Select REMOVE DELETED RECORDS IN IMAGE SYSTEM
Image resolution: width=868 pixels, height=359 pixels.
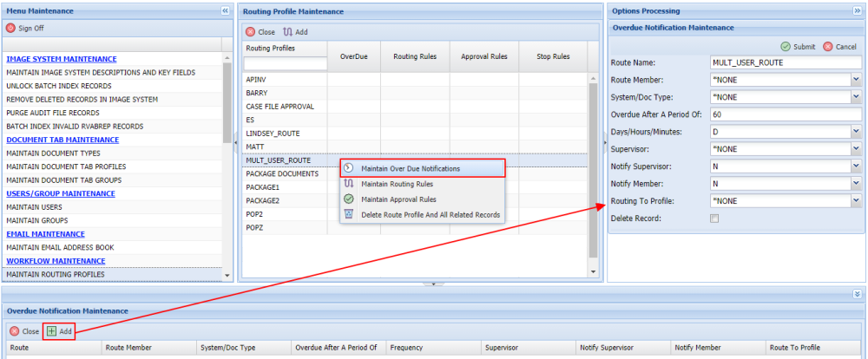112,100
